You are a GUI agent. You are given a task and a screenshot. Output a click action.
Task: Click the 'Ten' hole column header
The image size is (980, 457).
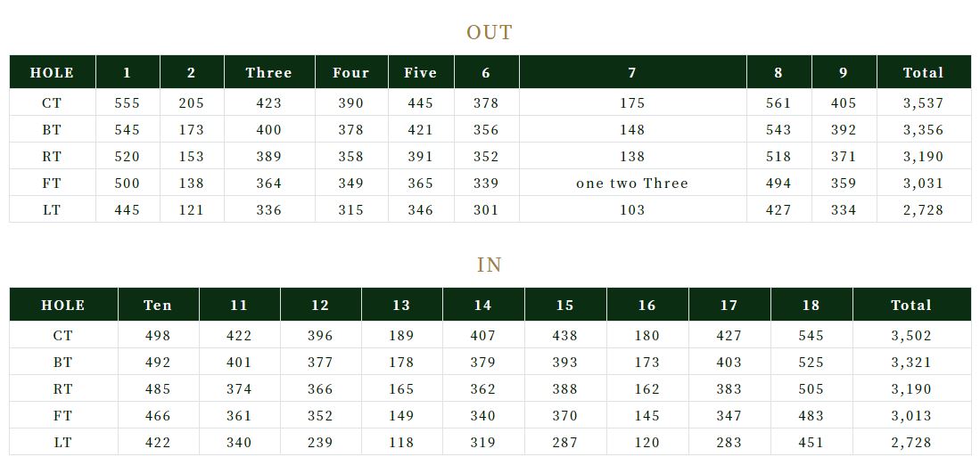158,306
